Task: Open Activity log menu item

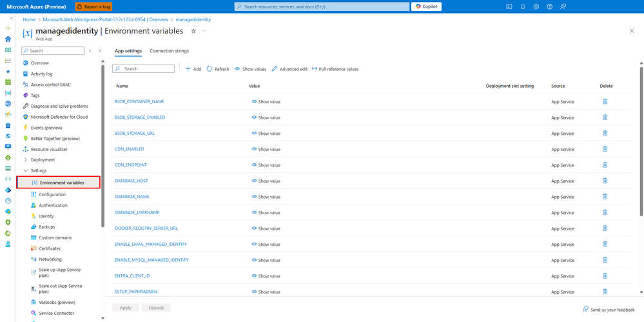Action: pos(41,74)
